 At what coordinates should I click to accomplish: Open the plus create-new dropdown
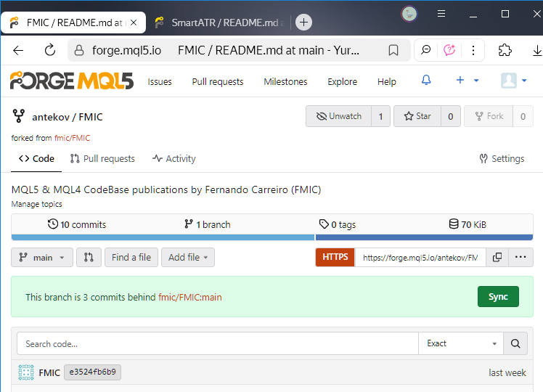tap(467, 81)
